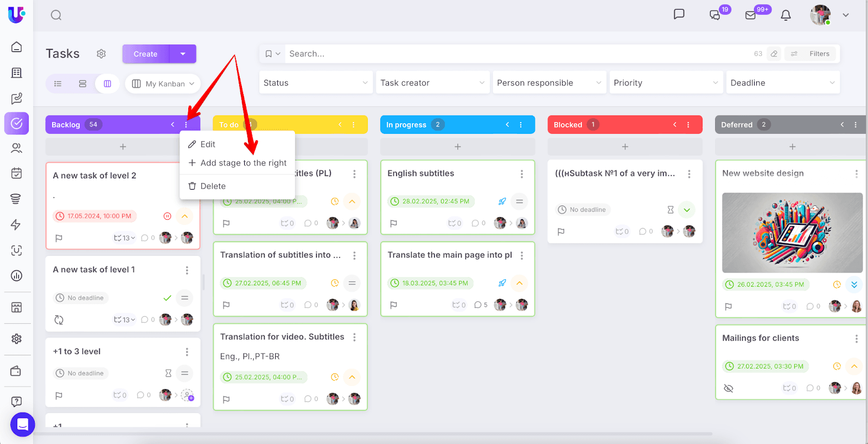Open the Filters button
The height and width of the screenshot is (444, 868).
coord(812,54)
